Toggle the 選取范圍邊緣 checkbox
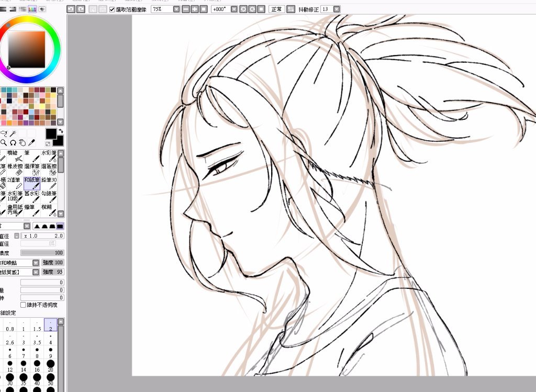 (x=112, y=9)
